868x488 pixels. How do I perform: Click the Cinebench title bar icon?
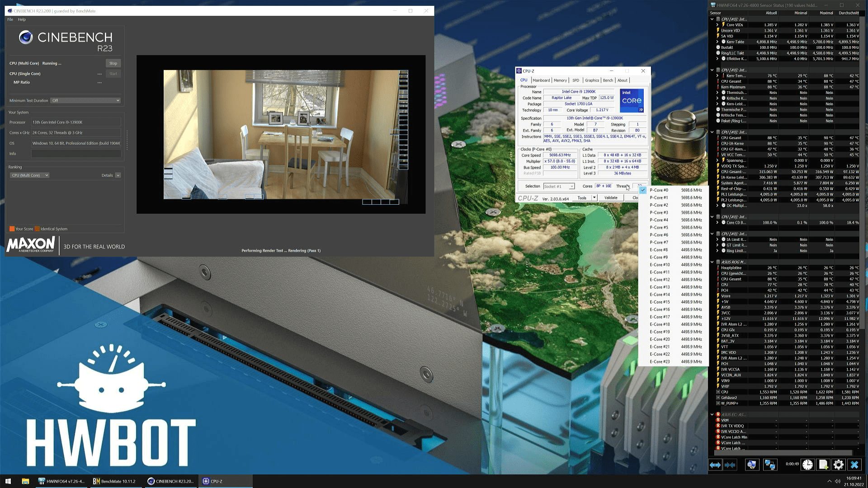coord(10,11)
